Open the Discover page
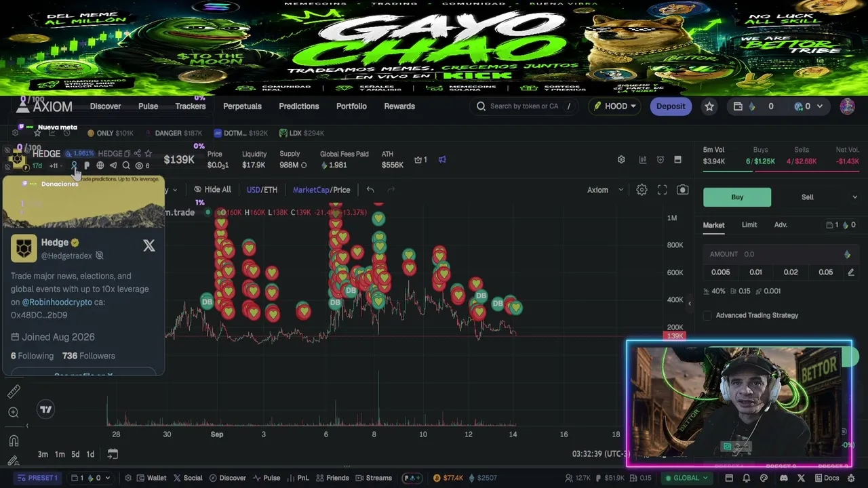 105,106
